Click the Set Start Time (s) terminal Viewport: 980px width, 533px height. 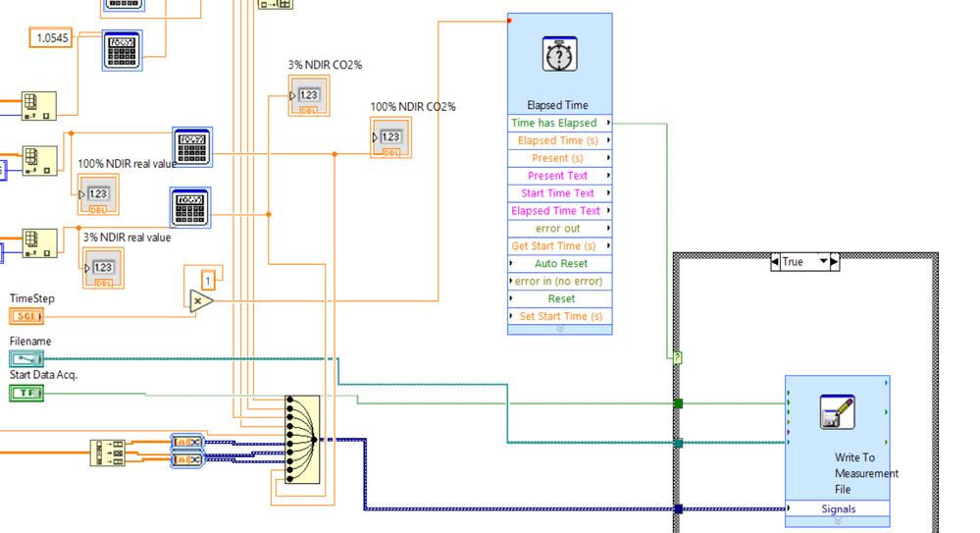[560, 316]
